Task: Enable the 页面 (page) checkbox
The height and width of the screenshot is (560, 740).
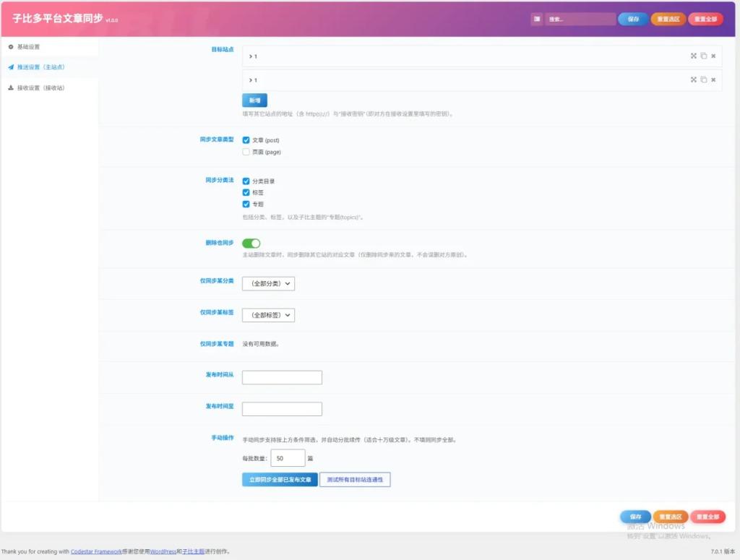Action: (x=246, y=152)
